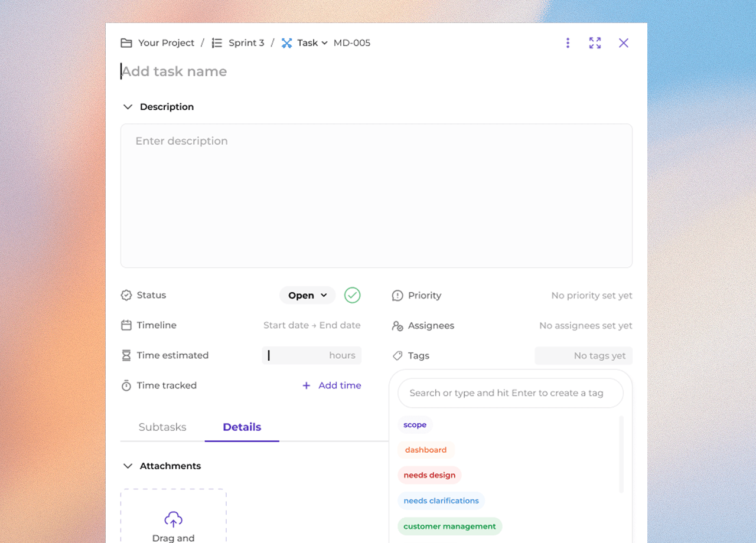Mark task complete with green checkmark

(353, 295)
